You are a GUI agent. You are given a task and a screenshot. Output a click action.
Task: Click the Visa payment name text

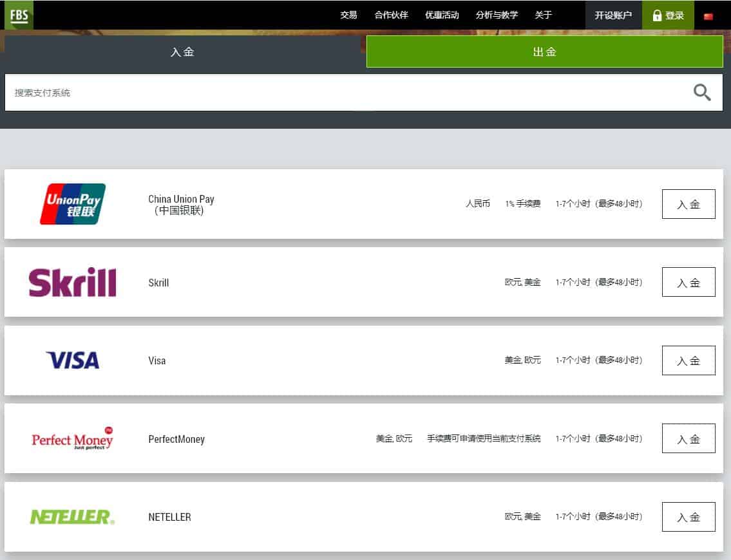coord(157,360)
